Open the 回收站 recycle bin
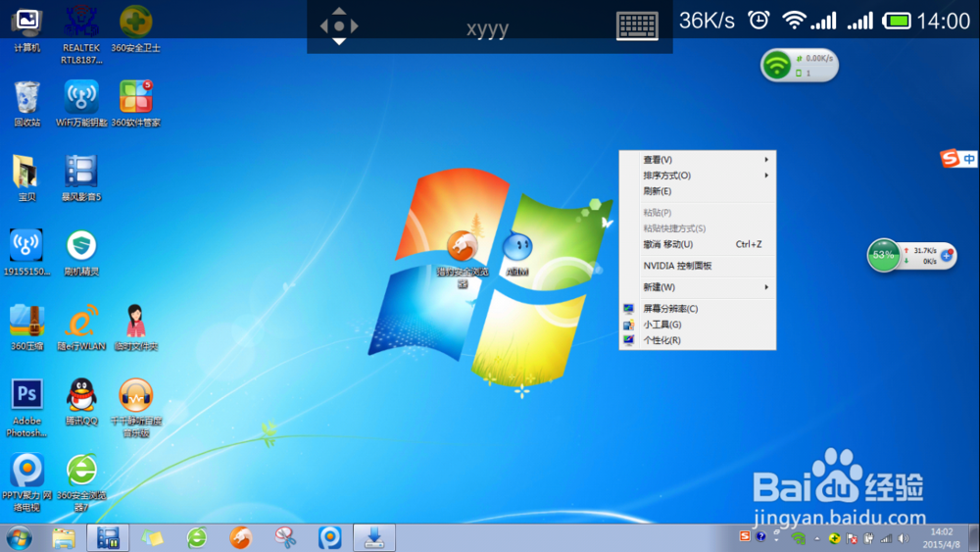Image resolution: width=980 pixels, height=552 pixels. pos(26,103)
